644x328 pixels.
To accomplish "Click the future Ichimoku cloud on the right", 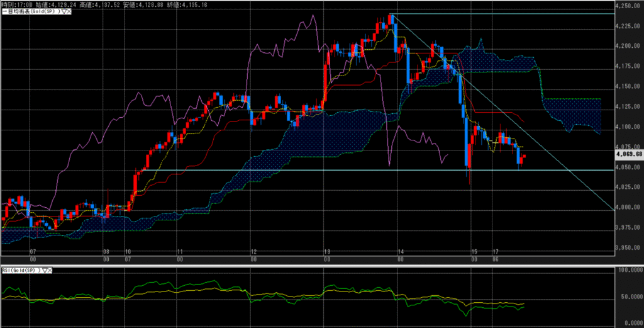I will click(x=572, y=113).
